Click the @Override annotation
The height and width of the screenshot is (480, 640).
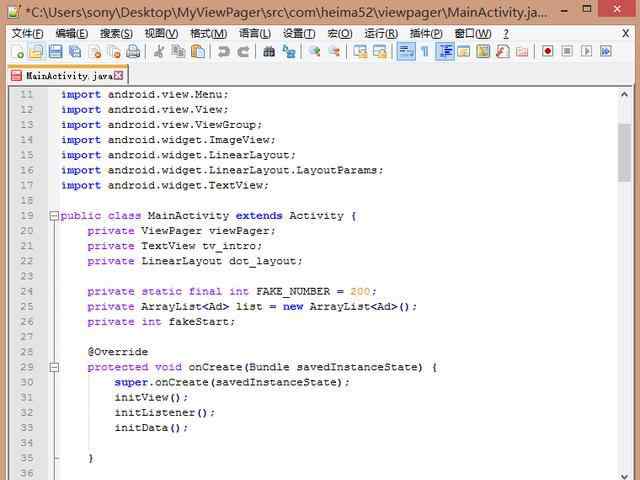click(x=118, y=352)
